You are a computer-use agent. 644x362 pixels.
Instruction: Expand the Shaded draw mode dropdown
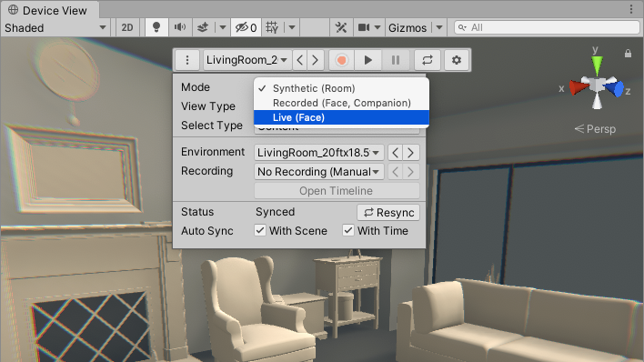click(55, 27)
